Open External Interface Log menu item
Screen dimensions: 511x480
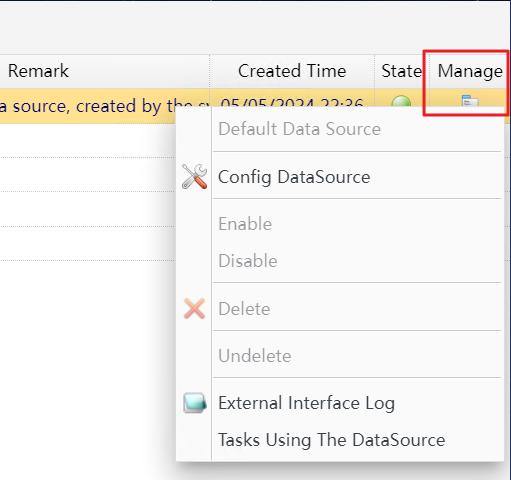(x=306, y=403)
